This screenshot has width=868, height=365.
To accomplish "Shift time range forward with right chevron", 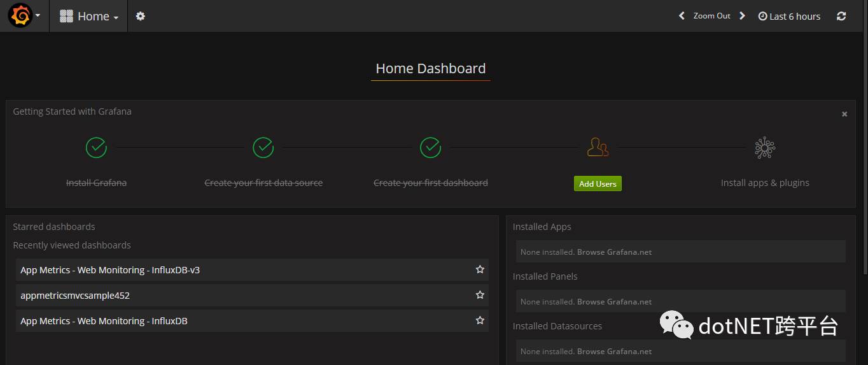I will tap(742, 16).
